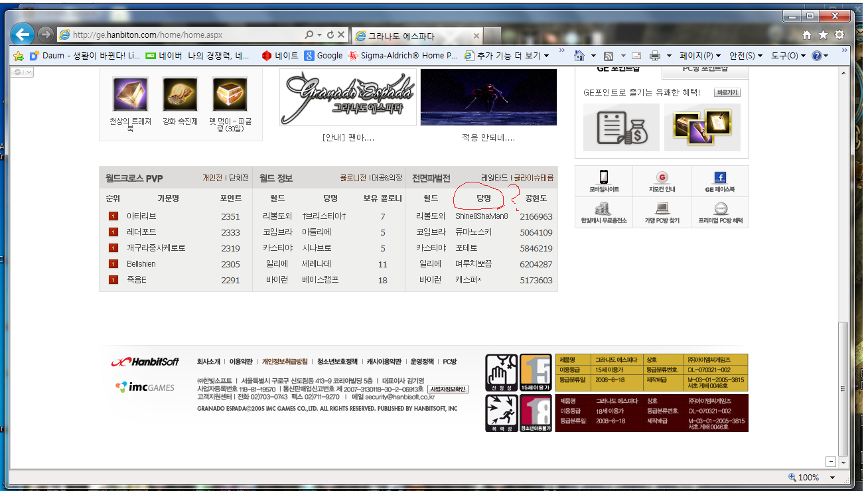Expand the address bar autocomplete dropdown arrow

320,35
